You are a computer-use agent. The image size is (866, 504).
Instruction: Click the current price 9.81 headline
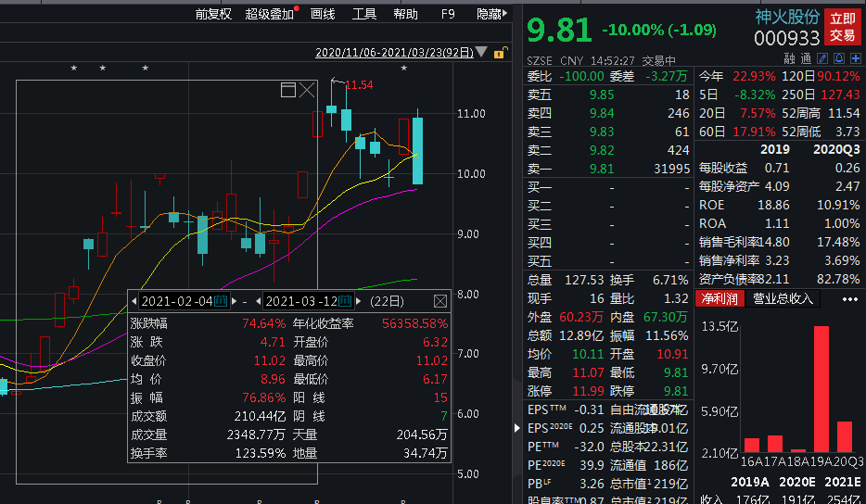(x=559, y=30)
